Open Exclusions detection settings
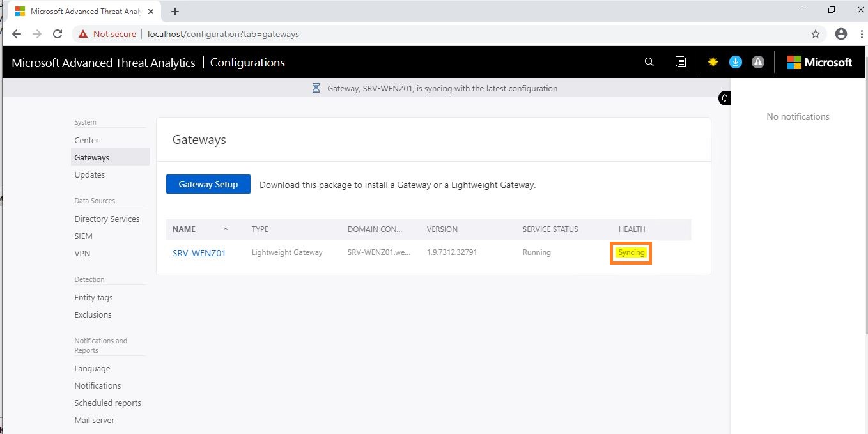868x434 pixels. 93,314
